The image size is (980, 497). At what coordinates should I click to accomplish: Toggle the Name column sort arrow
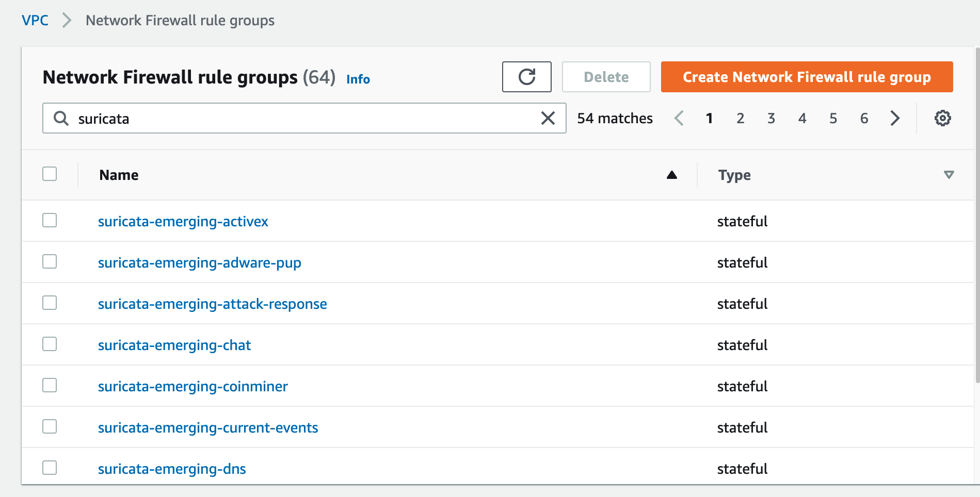pyautogui.click(x=671, y=175)
